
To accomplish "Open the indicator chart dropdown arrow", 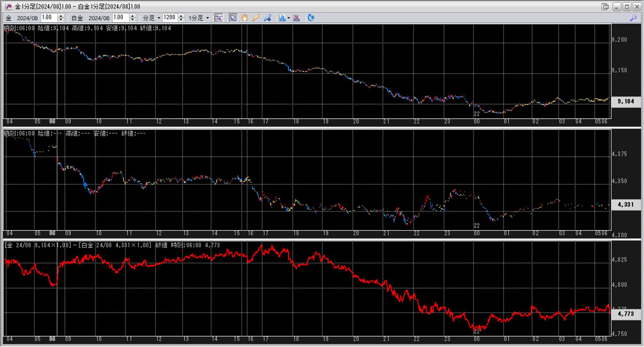I will coord(289,18).
